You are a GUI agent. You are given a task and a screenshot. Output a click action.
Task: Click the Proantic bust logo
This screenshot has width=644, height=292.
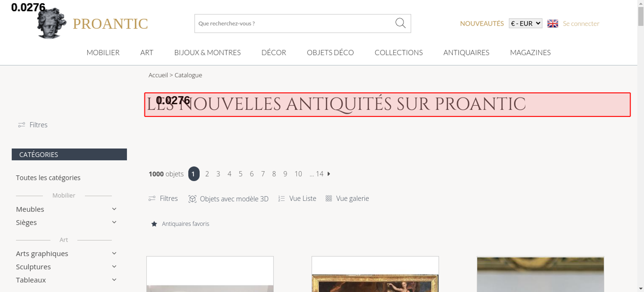(51, 23)
